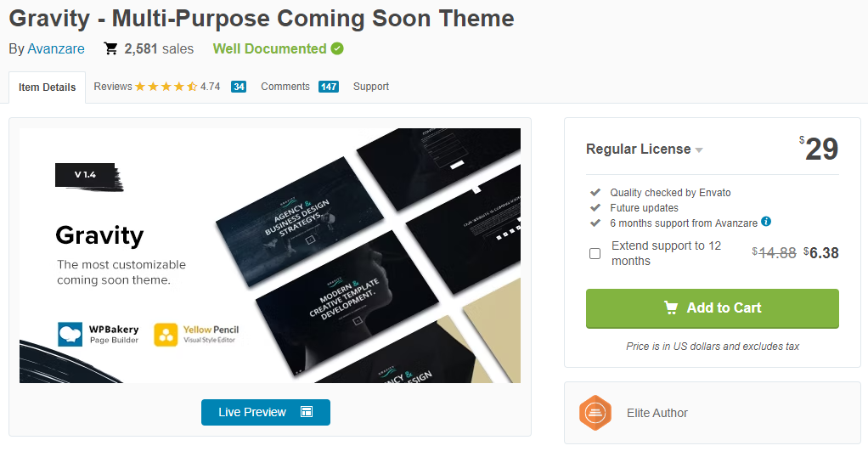Click the shopping cart sales icon
868x457 pixels.
coord(110,48)
